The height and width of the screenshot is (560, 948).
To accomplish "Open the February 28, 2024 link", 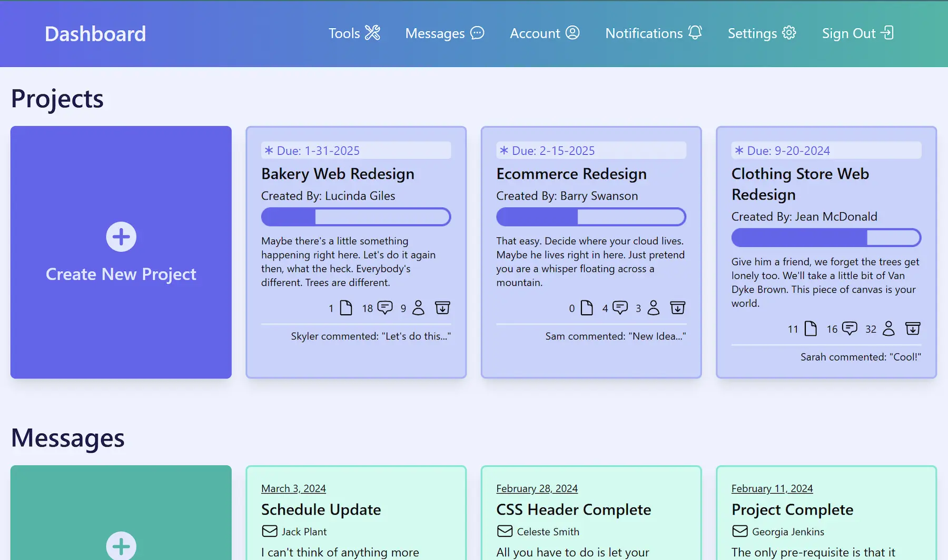I will [537, 488].
